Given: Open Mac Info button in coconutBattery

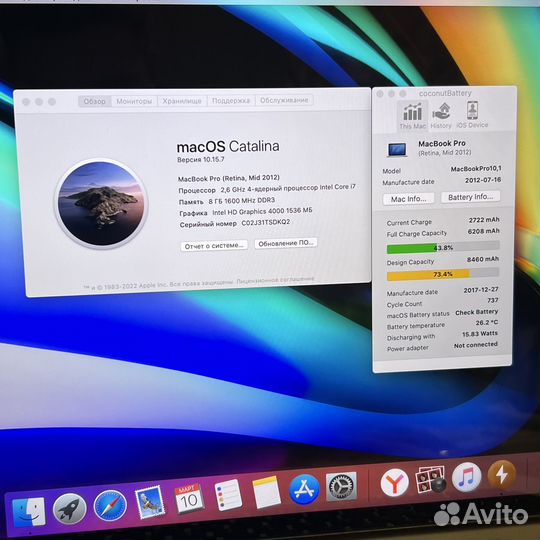Looking at the screenshot, I should click(x=408, y=199).
